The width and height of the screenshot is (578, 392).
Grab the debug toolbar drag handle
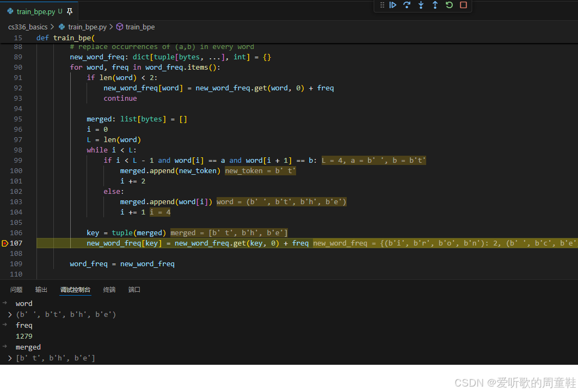[x=382, y=5]
